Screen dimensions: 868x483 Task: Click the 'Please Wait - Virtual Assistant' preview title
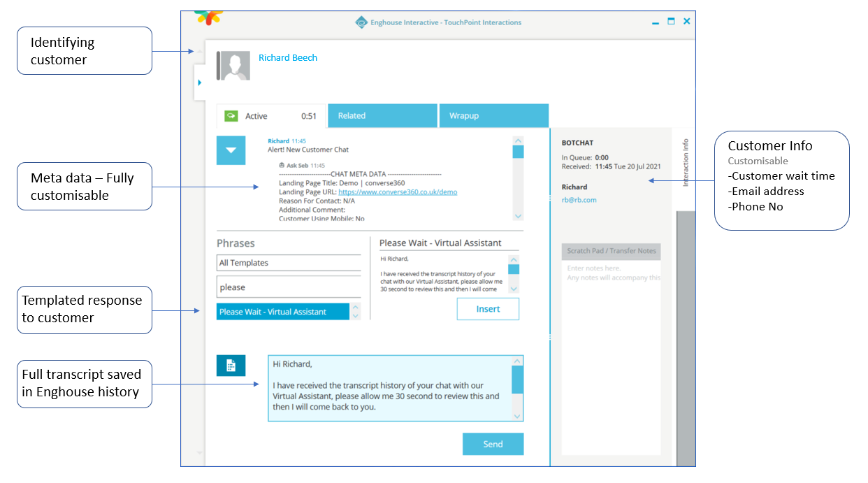tap(440, 243)
